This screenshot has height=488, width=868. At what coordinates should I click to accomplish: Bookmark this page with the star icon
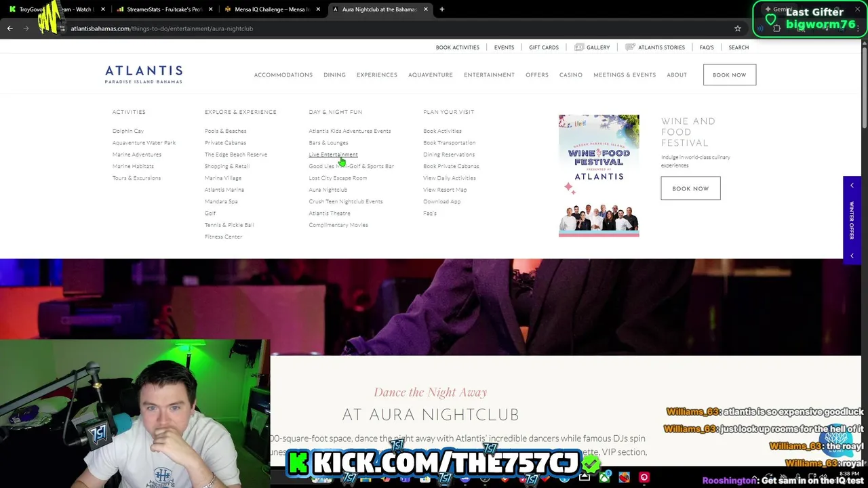coord(738,28)
